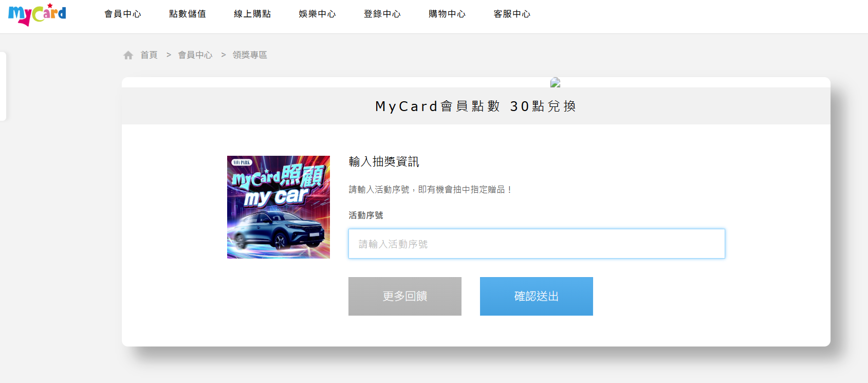Click the my car promotion image
The height and width of the screenshot is (383, 868).
point(279,207)
